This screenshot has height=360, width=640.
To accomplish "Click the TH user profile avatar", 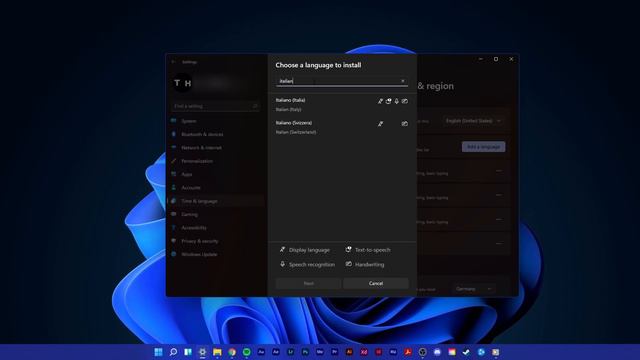I will [182, 83].
